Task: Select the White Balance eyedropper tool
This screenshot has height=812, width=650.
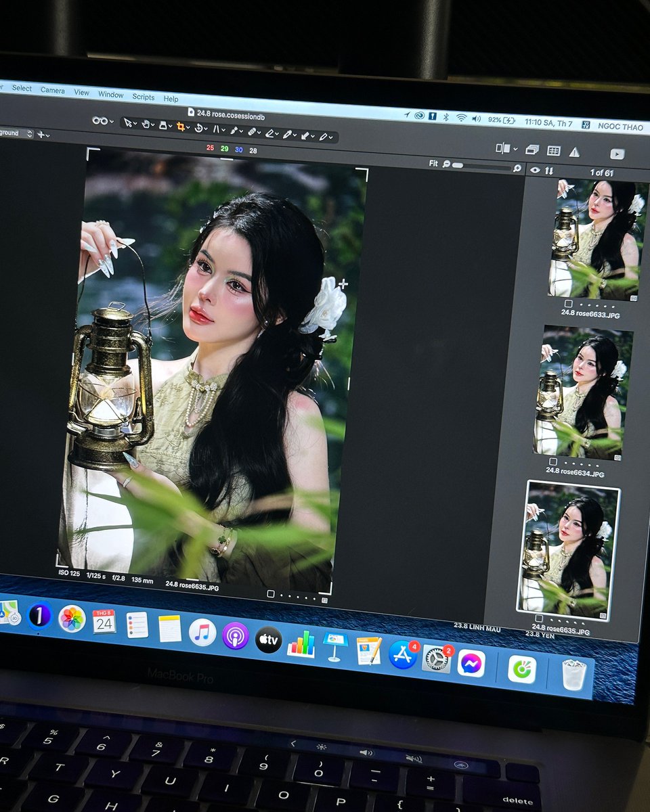Action: point(286,135)
